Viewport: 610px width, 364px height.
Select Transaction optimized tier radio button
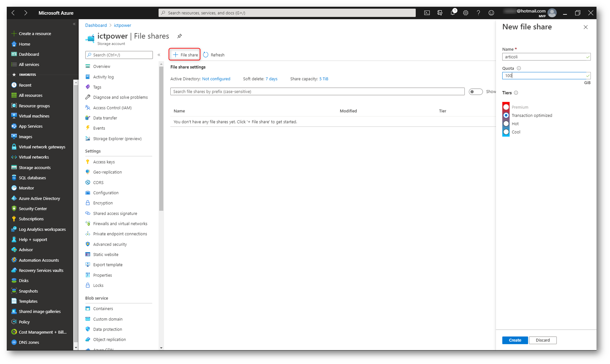coord(506,115)
